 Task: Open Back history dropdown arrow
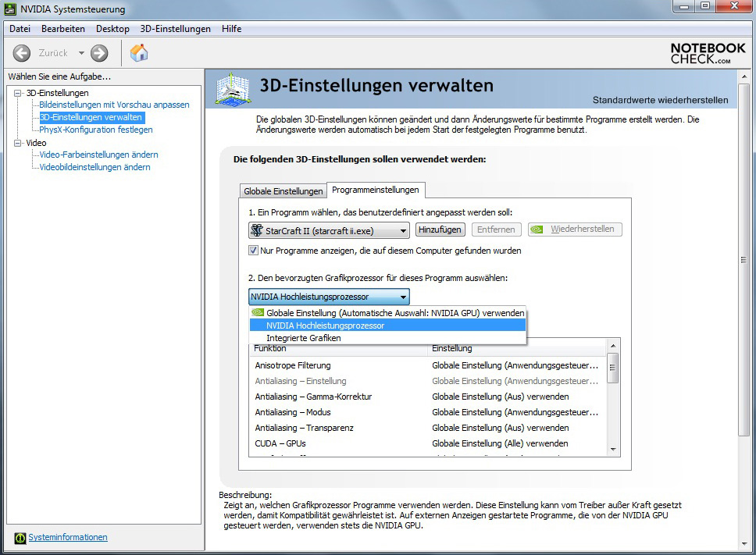click(81, 53)
